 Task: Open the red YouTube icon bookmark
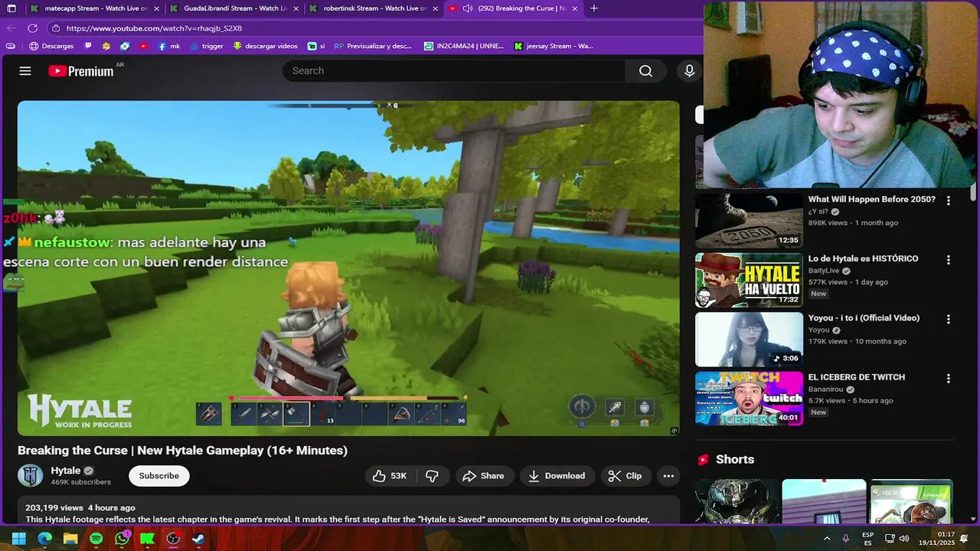[x=144, y=46]
